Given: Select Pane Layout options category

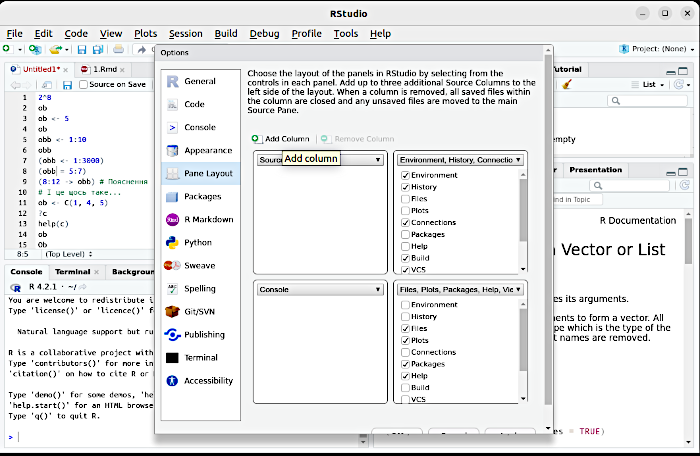Looking at the screenshot, I should [x=200, y=173].
